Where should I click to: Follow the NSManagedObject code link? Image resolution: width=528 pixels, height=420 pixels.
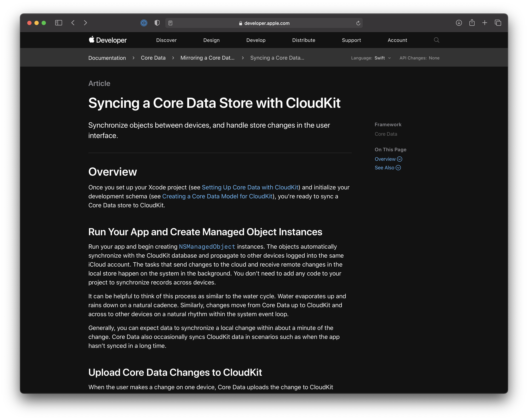(x=207, y=247)
